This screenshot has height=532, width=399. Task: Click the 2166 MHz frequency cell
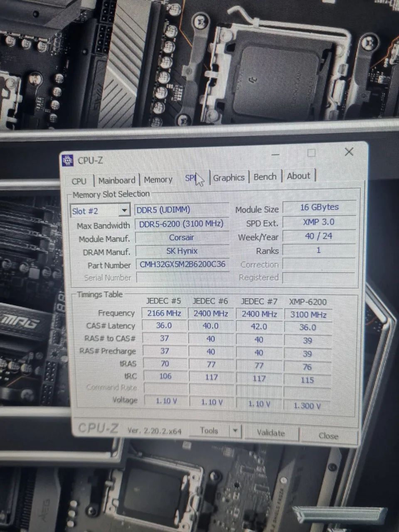click(x=164, y=313)
